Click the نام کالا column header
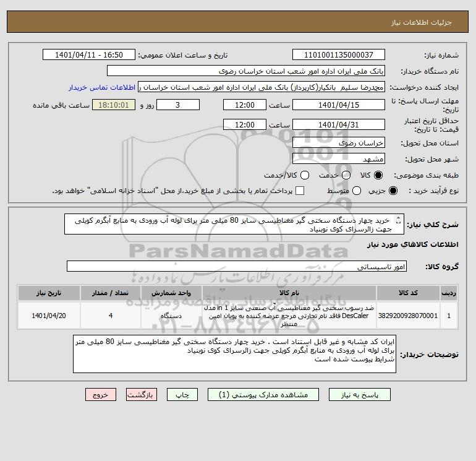This screenshot has width=476, height=461. (289, 293)
